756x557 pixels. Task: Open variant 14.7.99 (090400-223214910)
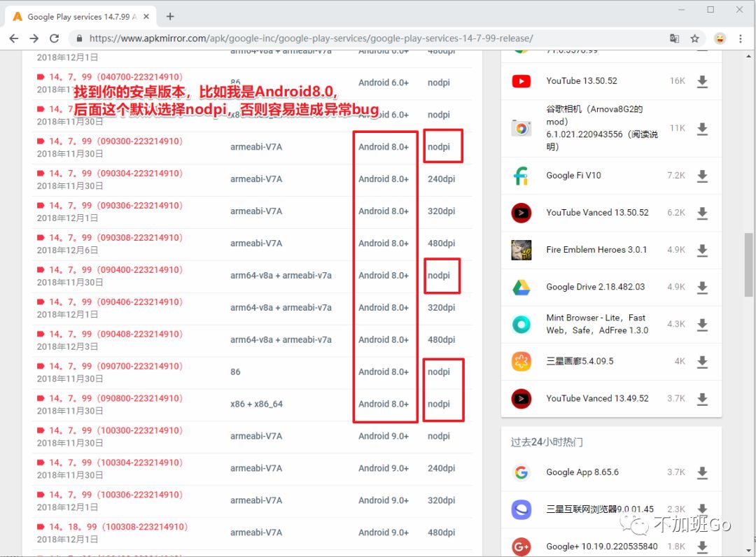click(115, 270)
